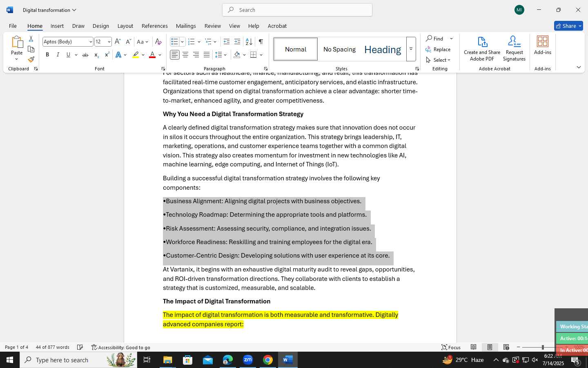Open the Review tab

pyautogui.click(x=213, y=26)
